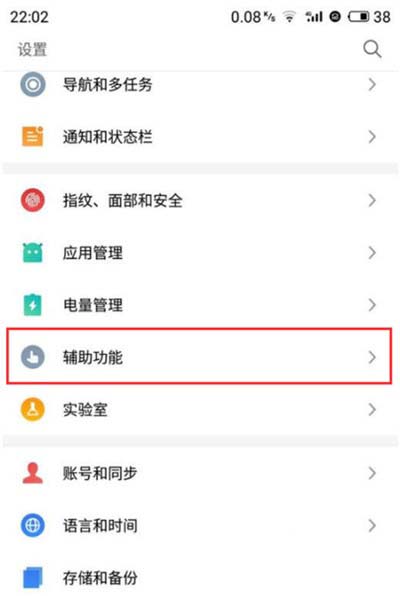Tap the blue 存储和备份 icon
This screenshot has width=400, height=596.
click(x=33, y=577)
